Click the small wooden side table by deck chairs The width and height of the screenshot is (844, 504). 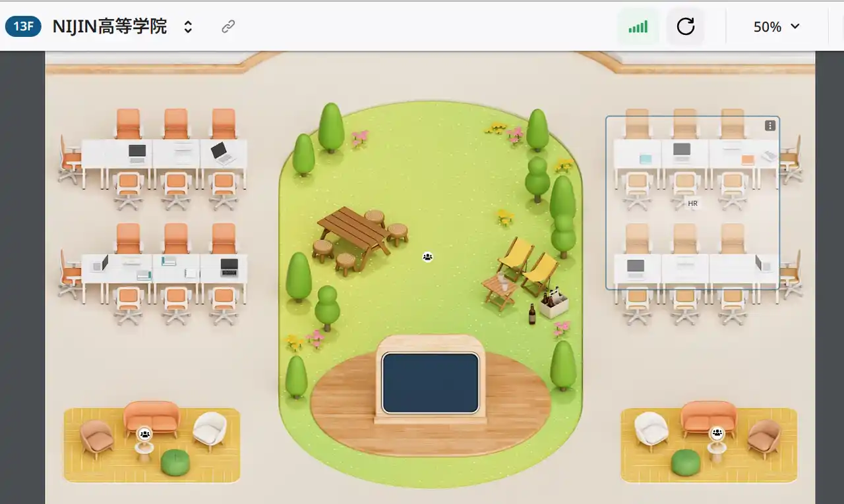pos(500,291)
